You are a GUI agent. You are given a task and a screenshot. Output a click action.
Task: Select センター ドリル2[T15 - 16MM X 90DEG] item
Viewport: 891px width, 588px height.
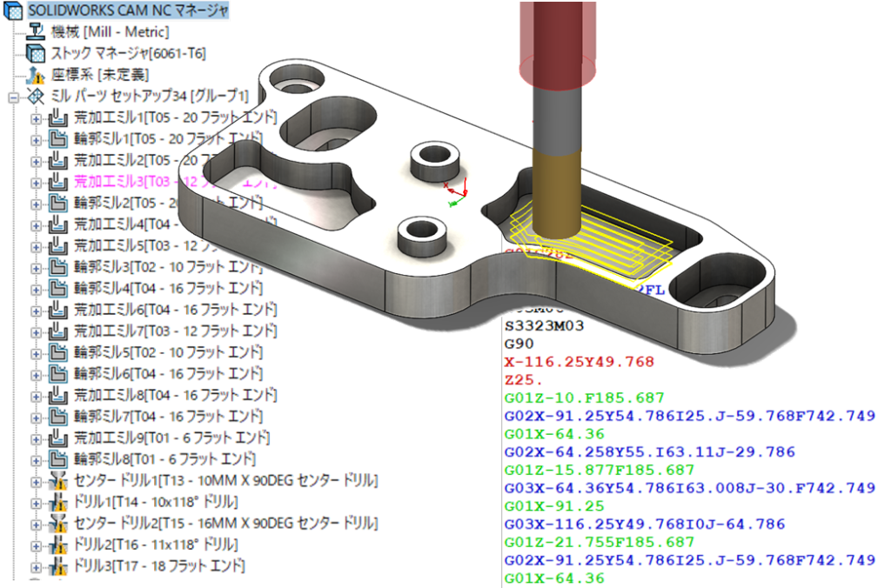[x=225, y=524]
